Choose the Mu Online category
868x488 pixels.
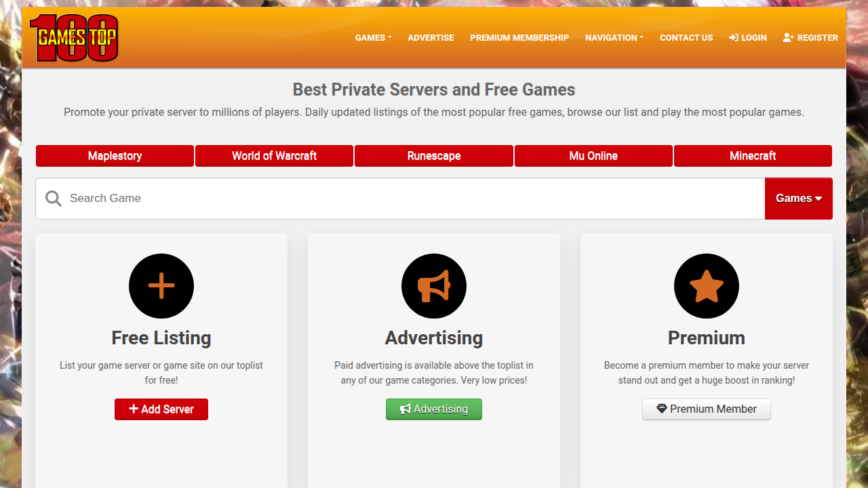click(x=593, y=156)
